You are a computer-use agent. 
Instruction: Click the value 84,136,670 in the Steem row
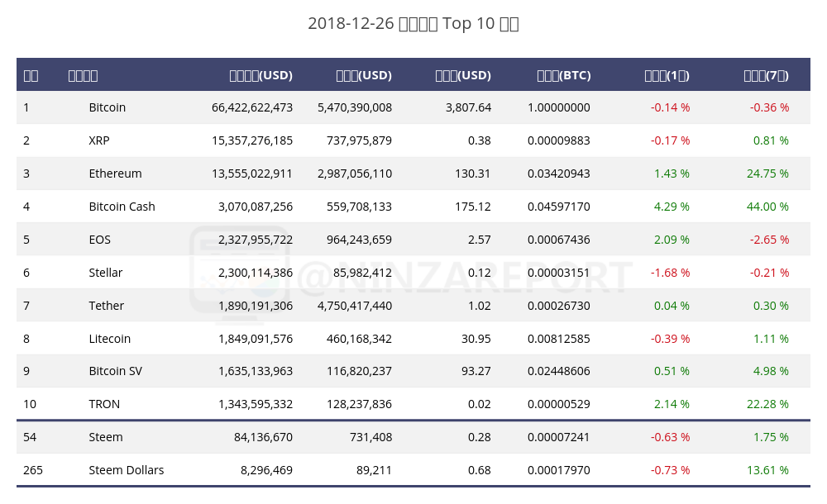263,437
